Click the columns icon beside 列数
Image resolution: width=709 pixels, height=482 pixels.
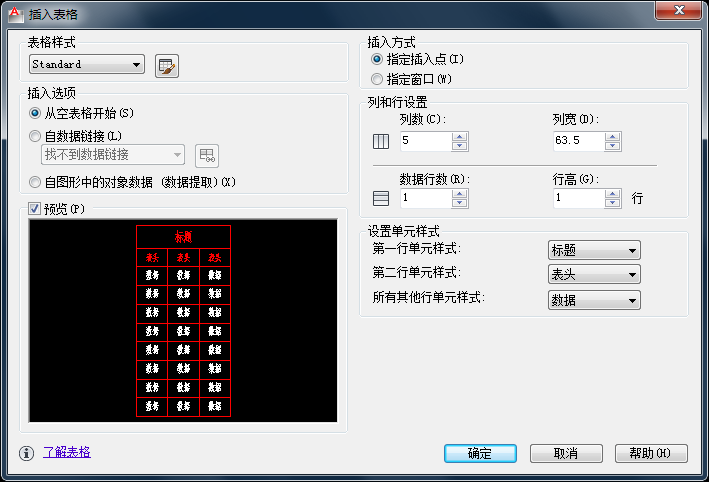point(381,142)
